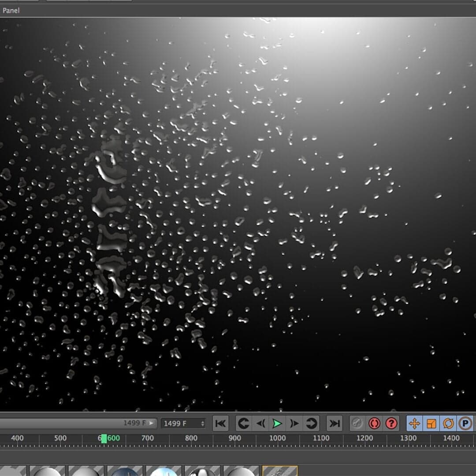Screen dimensions: 476x476
Task: Jump to the last frame
Action: tap(334, 424)
